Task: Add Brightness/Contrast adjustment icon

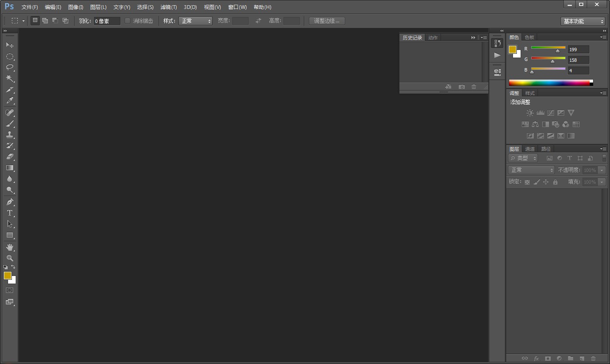Action: point(530,113)
